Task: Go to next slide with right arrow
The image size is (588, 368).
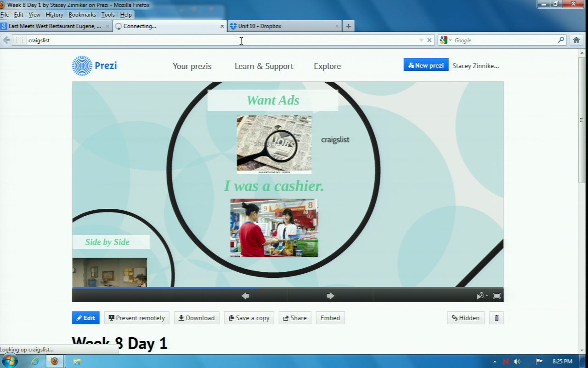Action: [330, 296]
